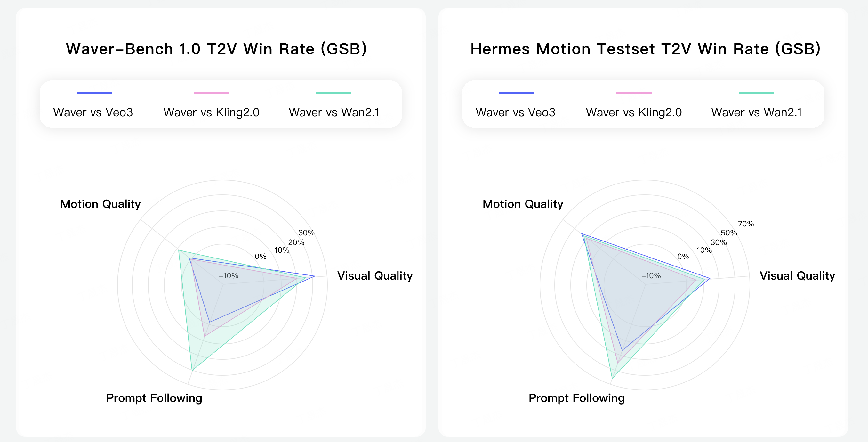Click Motion Quality axis label in Hermes chart

tap(523, 204)
